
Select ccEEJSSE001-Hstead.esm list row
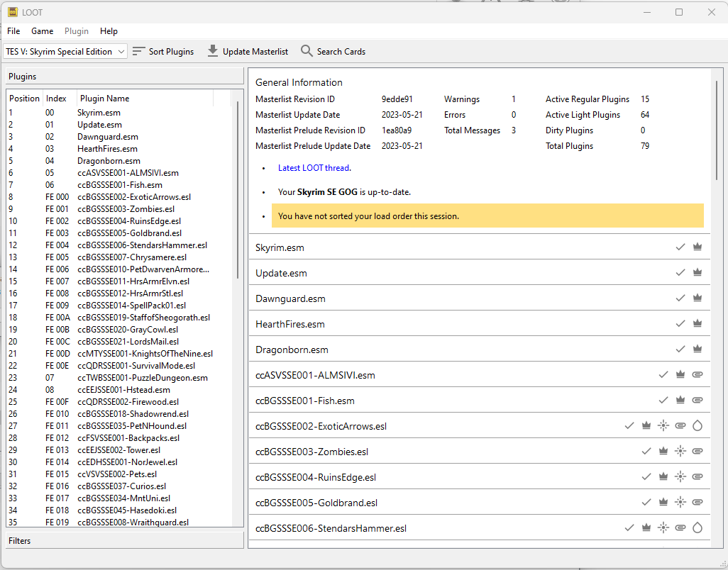pos(119,390)
